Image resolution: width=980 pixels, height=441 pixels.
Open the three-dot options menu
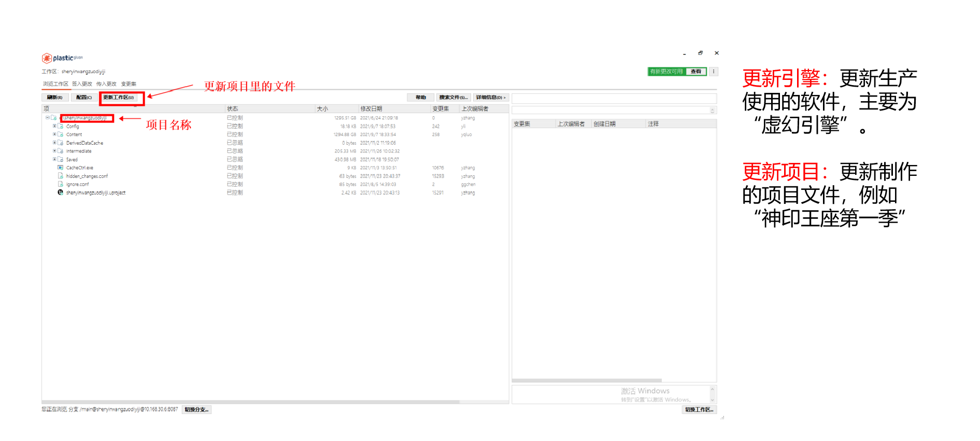coord(714,72)
